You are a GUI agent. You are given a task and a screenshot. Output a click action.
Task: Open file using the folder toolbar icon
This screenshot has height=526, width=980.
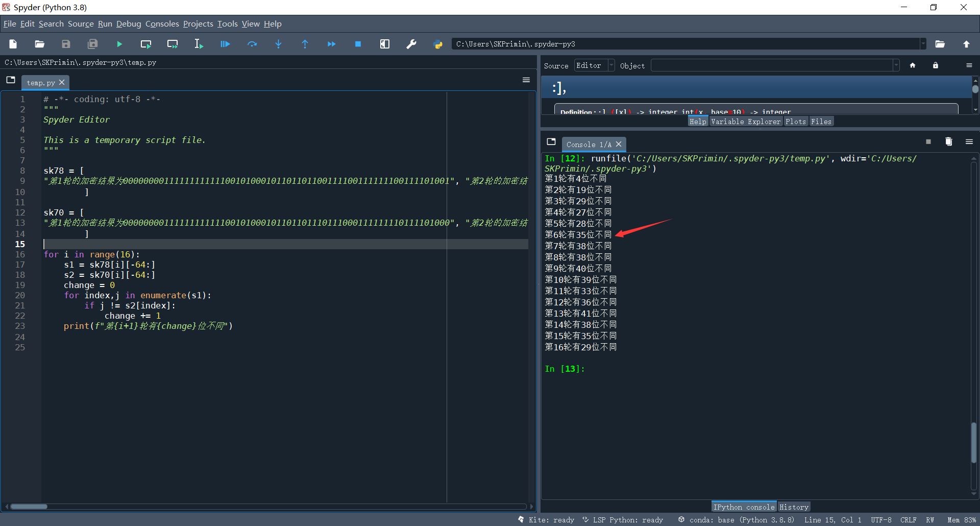coord(40,44)
